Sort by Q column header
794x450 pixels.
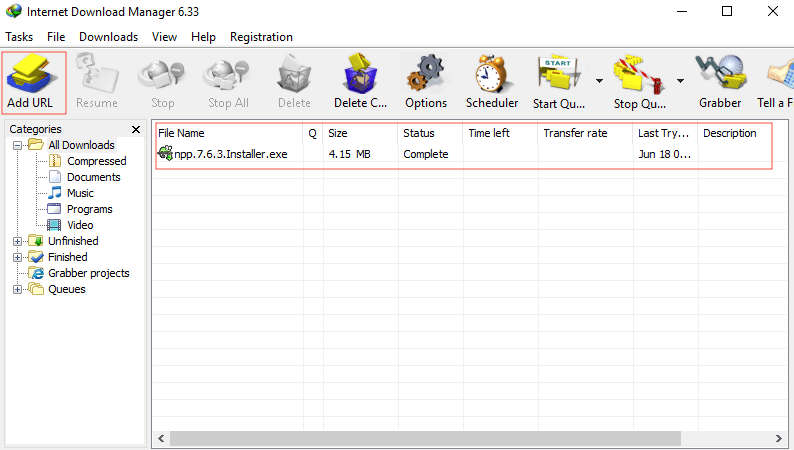pyautogui.click(x=313, y=133)
